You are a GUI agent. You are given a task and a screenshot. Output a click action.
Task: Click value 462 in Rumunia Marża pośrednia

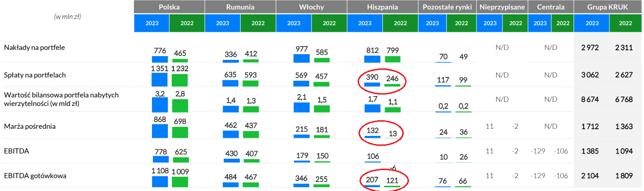pyautogui.click(x=230, y=126)
